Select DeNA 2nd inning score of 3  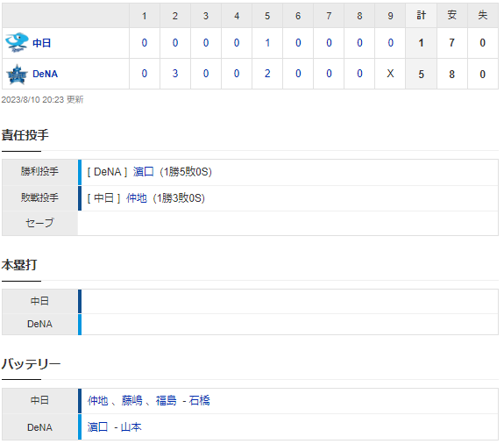pyautogui.click(x=175, y=74)
